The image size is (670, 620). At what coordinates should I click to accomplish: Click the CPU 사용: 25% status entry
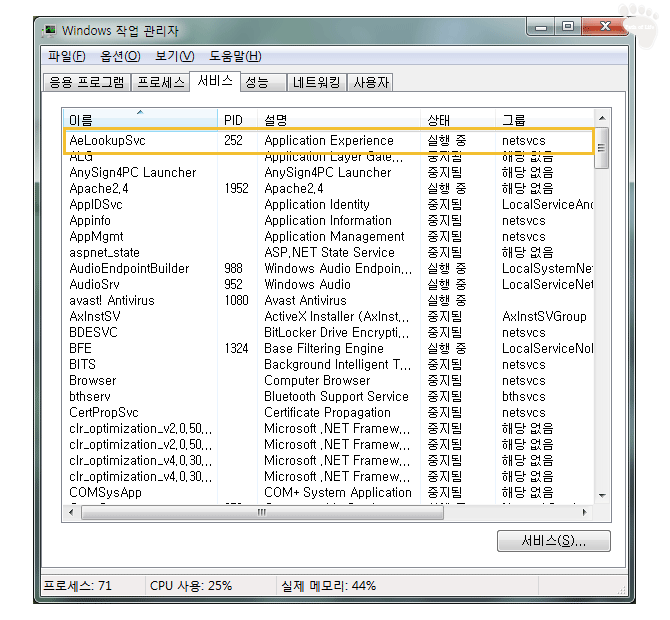191,586
